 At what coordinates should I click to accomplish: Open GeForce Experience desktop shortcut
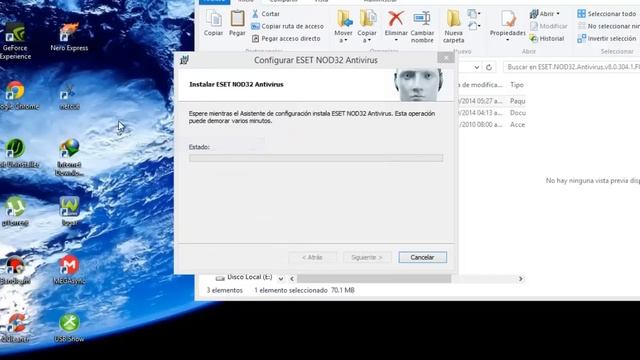[15, 41]
